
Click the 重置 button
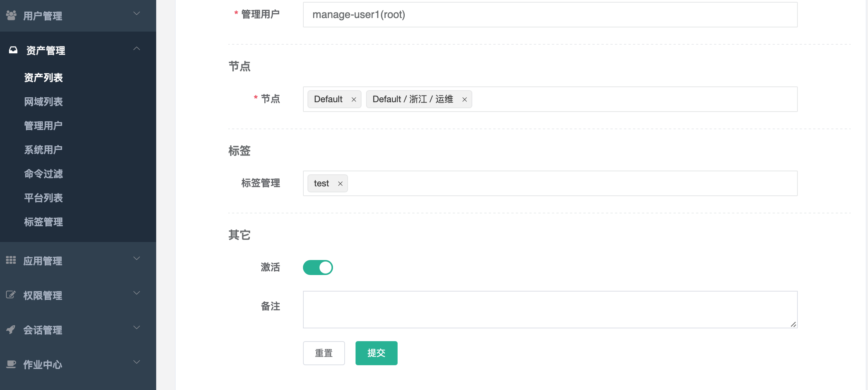324,353
